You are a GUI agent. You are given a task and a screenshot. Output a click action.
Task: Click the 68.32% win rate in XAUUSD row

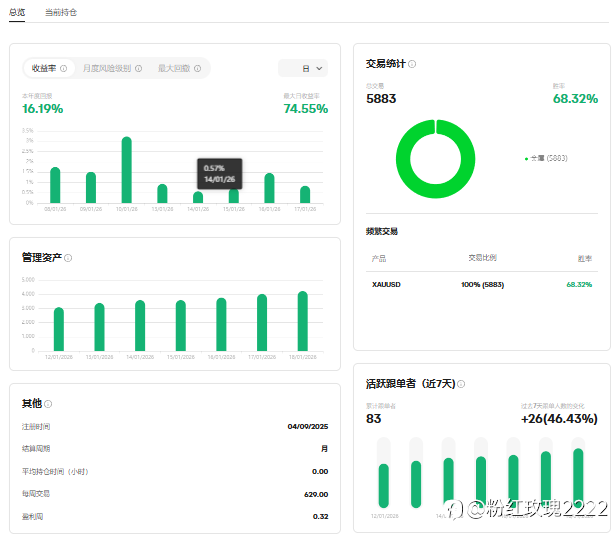(579, 285)
